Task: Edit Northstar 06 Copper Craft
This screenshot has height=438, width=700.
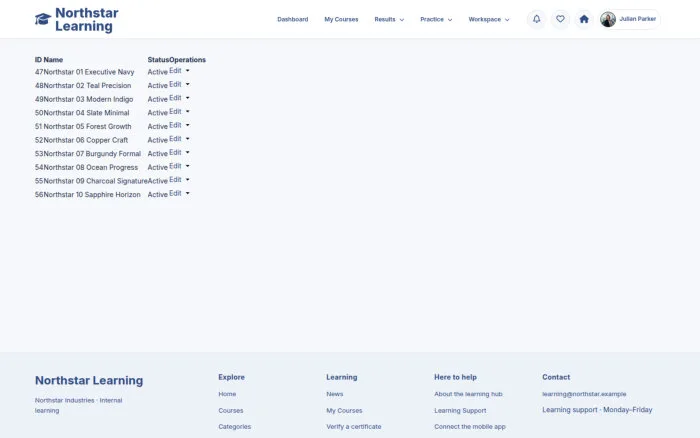Action: pos(175,138)
